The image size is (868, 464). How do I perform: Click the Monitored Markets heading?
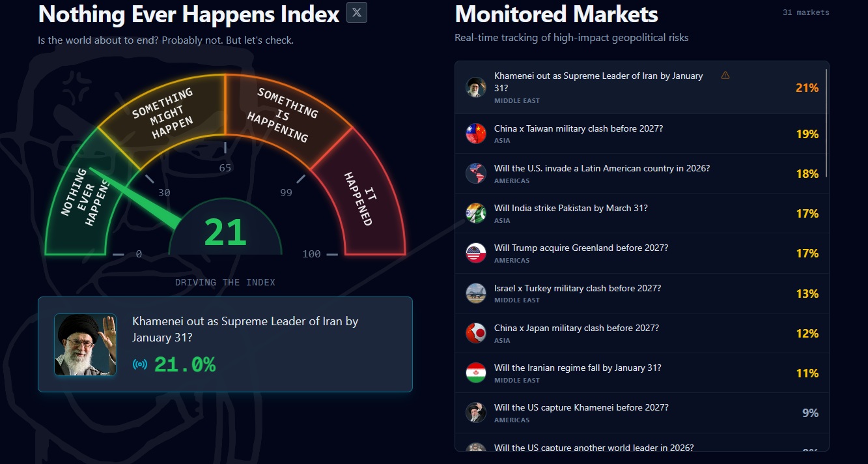tap(556, 14)
